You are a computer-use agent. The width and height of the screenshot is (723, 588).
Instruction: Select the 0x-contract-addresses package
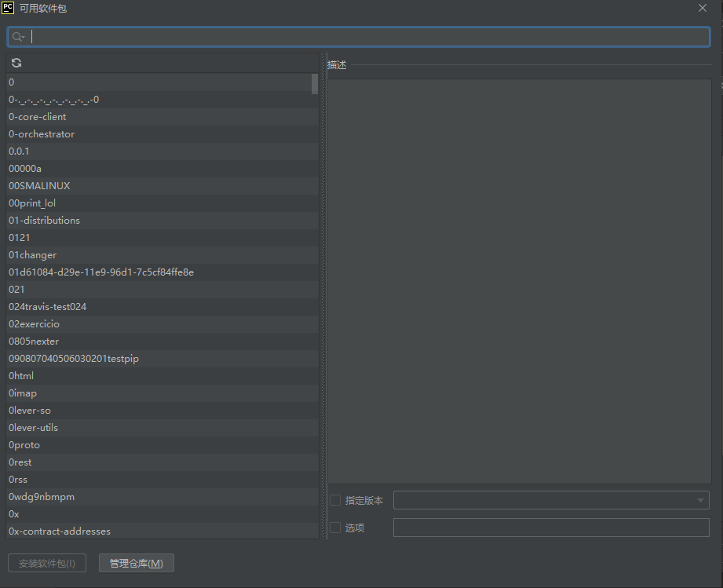[162, 531]
